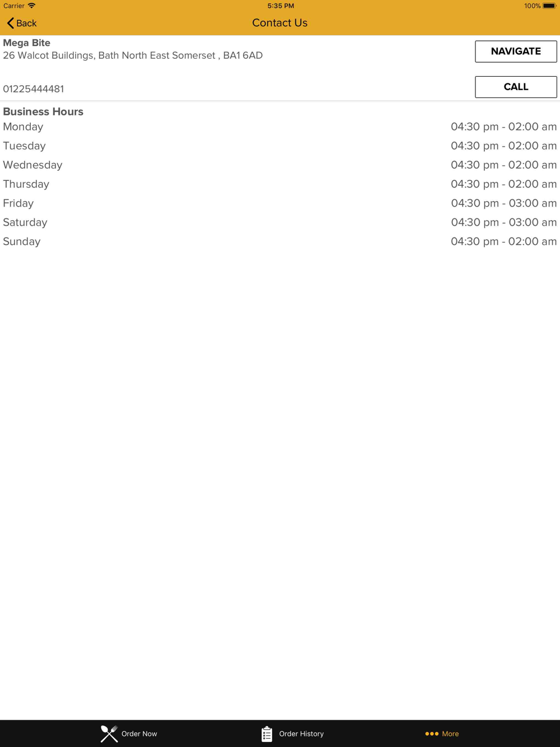Tap the Back chevron icon

pyautogui.click(x=10, y=23)
